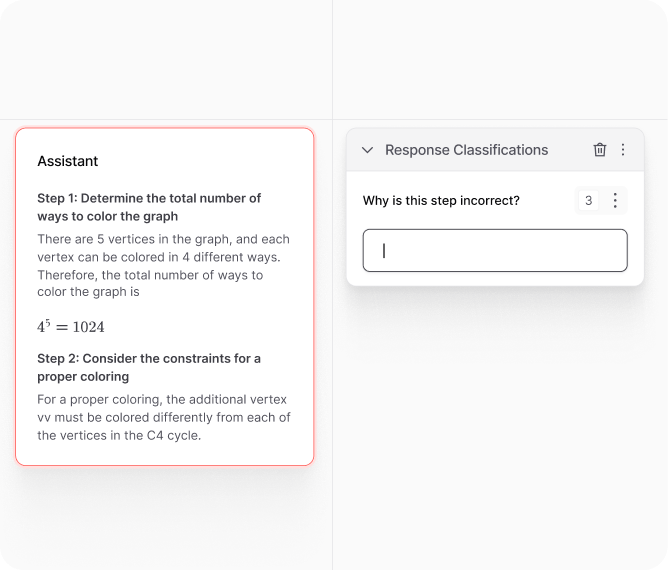
Task: Click the Response Classifications title text
Action: click(x=466, y=150)
